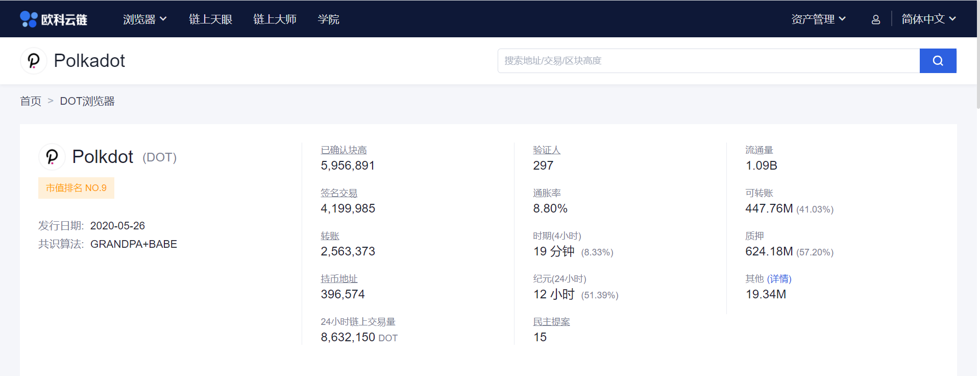The image size is (980, 376).
Task: Open the 详情 link next to 其他
Action: click(x=779, y=279)
